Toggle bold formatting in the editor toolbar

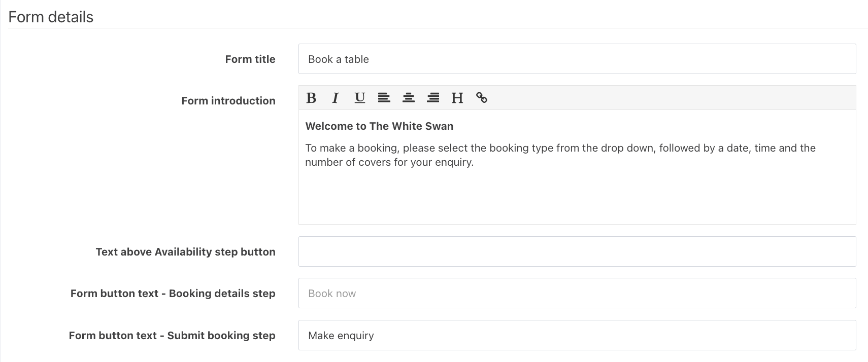click(311, 98)
